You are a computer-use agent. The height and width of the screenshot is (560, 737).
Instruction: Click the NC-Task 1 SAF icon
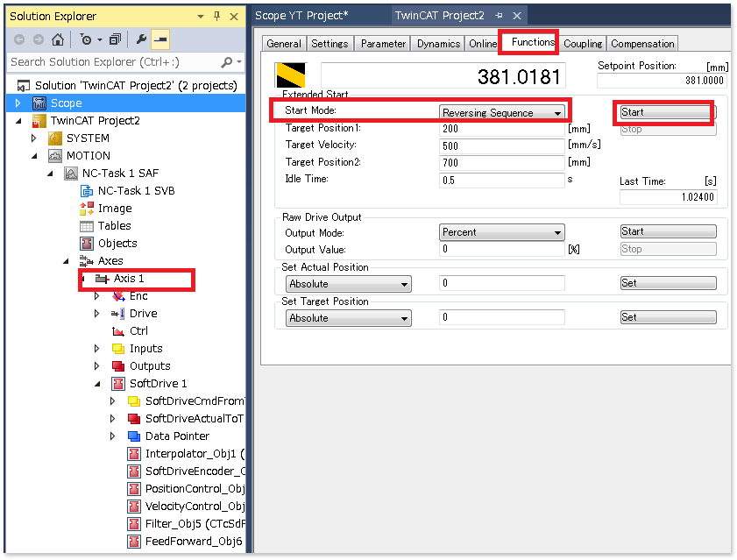coord(70,174)
